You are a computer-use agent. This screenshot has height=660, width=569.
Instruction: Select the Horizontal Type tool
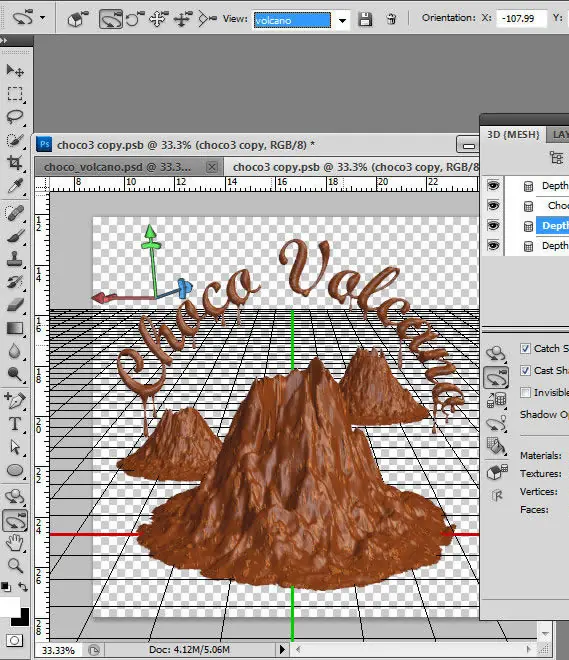point(15,423)
